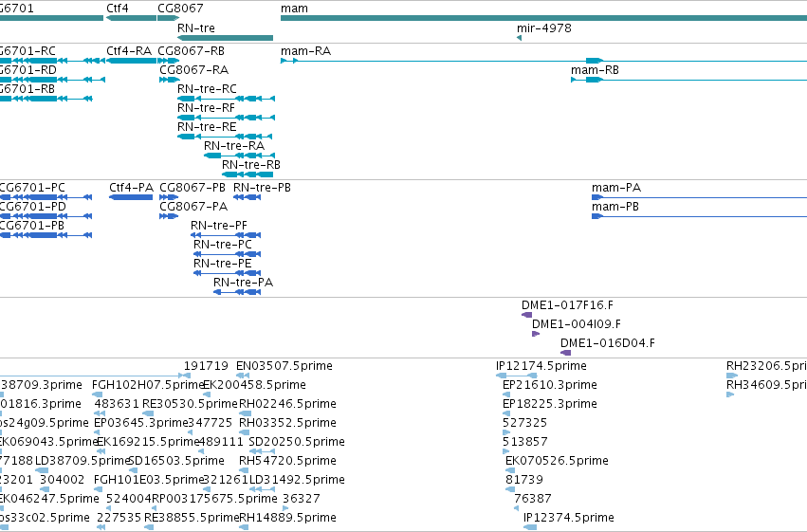807x532 pixels.
Task: Click the RN-tre-PC protein label
Action: pos(223,245)
